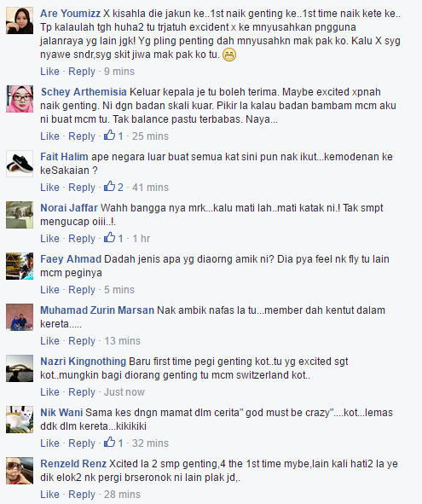Open Fait Halim's sneaker avatar
Screen dimensions: 422x504
(20, 164)
